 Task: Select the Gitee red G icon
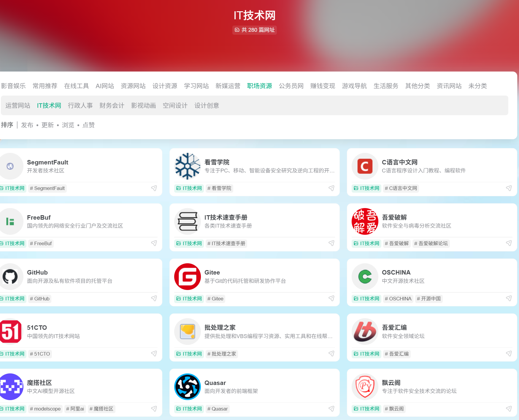pos(187,276)
